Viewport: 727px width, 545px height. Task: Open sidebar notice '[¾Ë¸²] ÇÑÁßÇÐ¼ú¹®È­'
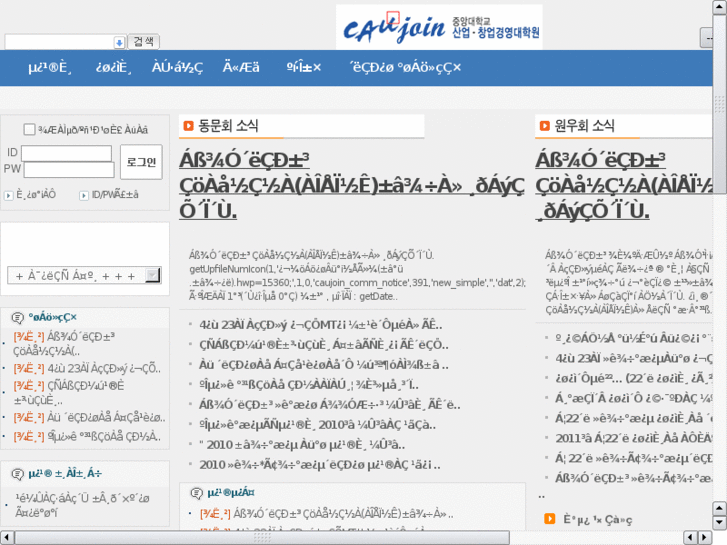69,393
